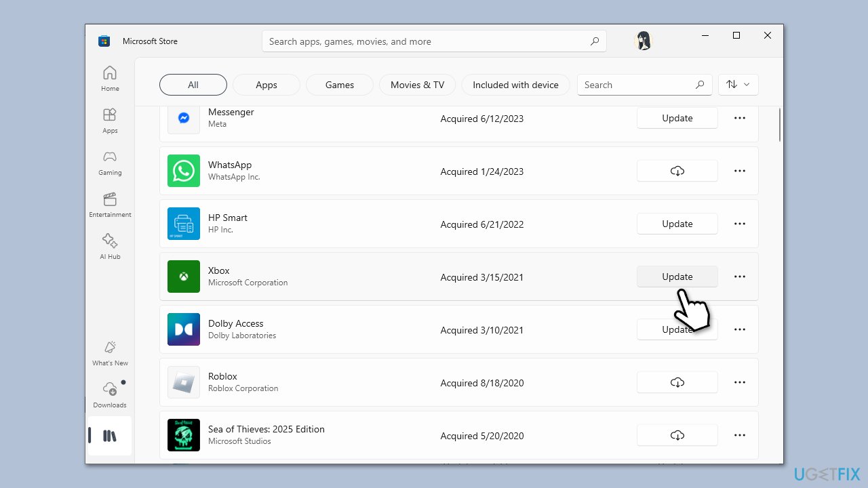Open your account profile picture
Viewport: 868px width, 488px height.
click(643, 41)
